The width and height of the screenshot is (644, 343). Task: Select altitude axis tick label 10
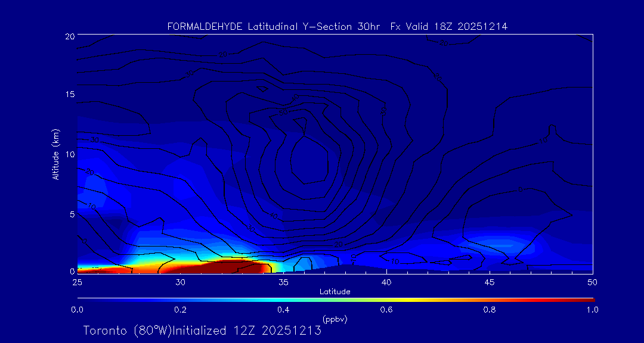[69, 154]
